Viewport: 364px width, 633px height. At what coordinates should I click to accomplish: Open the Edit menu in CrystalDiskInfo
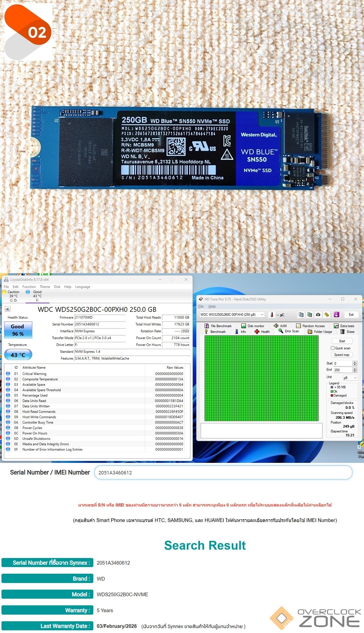16,287
